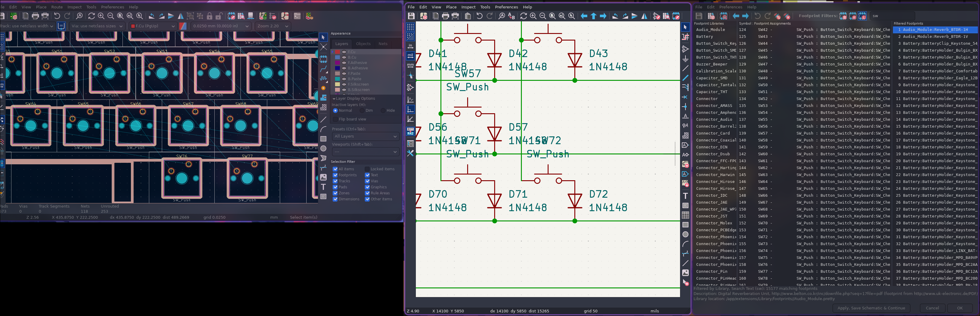Select the Route Tracks tool in PCB editor
980x316 pixels.
click(x=323, y=69)
